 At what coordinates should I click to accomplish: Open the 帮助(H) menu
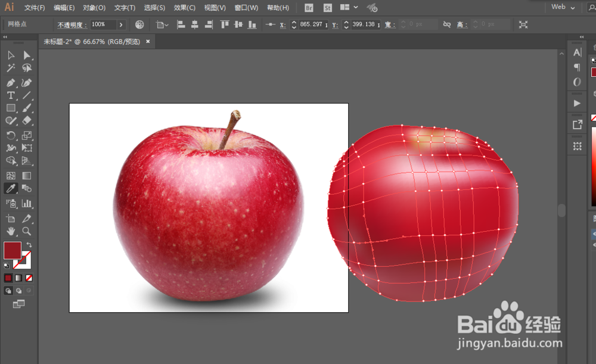coord(278,8)
